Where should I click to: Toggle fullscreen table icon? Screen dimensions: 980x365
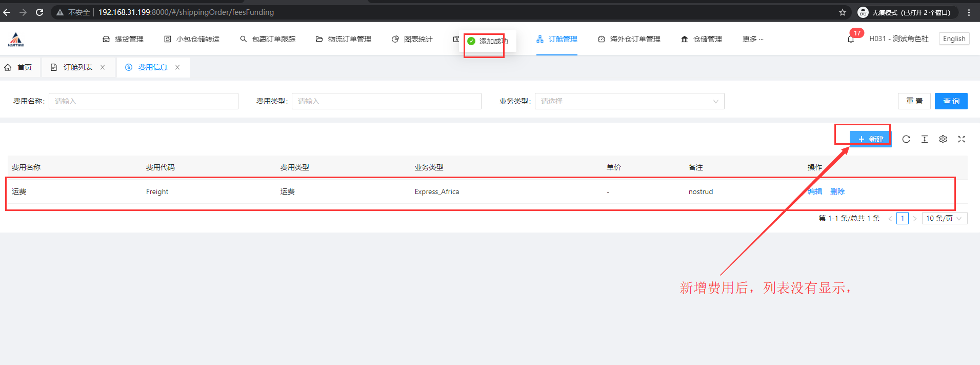(x=962, y=139)
